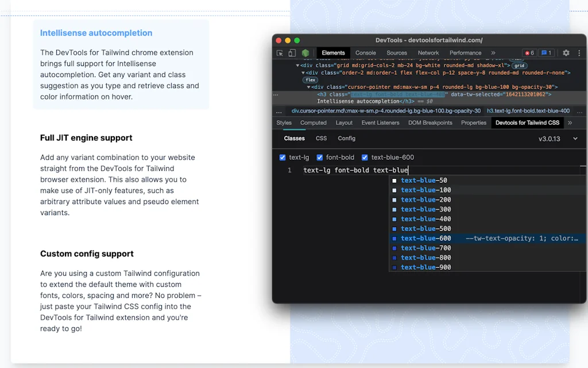Select the Config section button
Screen dimensions: 588x368
pos(346,138)
